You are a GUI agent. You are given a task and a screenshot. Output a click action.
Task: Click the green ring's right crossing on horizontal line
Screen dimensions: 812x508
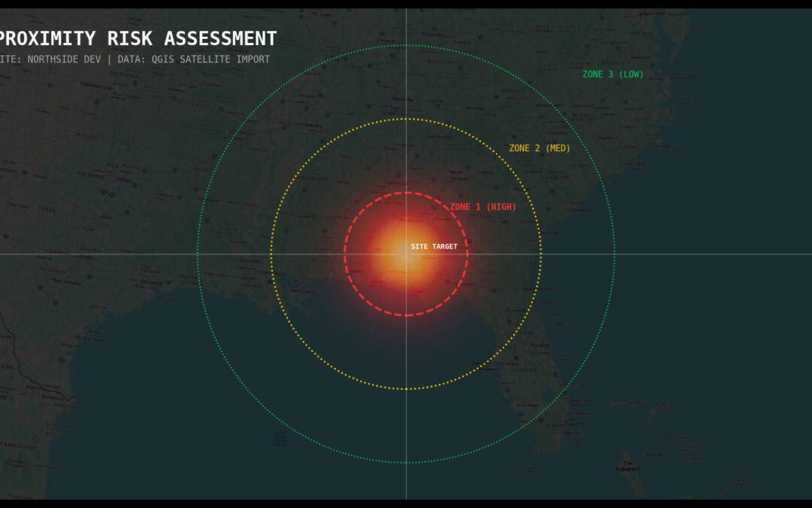615,254
